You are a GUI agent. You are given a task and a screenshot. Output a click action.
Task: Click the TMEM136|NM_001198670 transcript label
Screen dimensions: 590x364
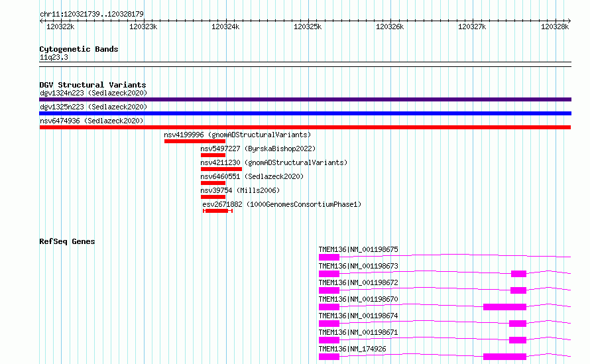tap(358, 299)
